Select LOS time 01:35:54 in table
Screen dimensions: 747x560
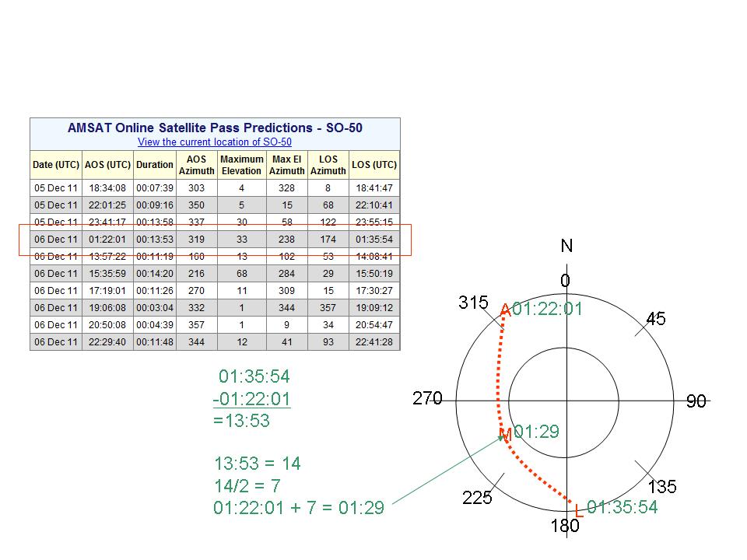click(374, 240)
